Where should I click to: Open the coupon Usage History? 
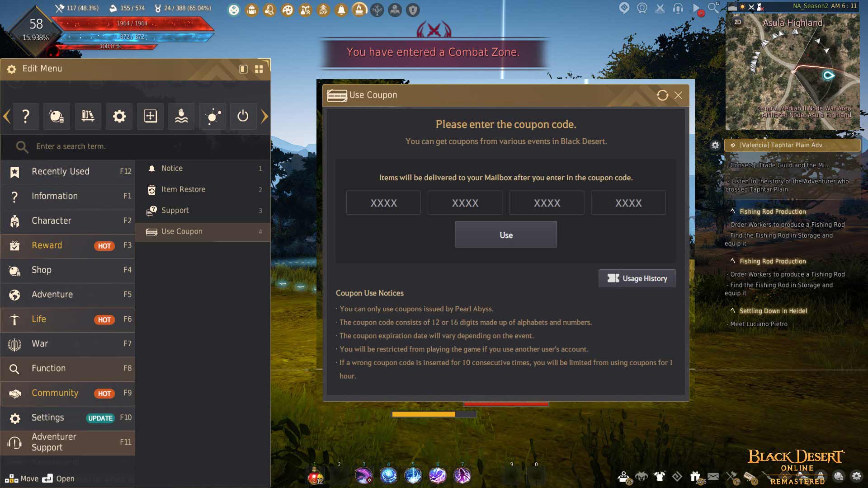[x=637, y=278]
